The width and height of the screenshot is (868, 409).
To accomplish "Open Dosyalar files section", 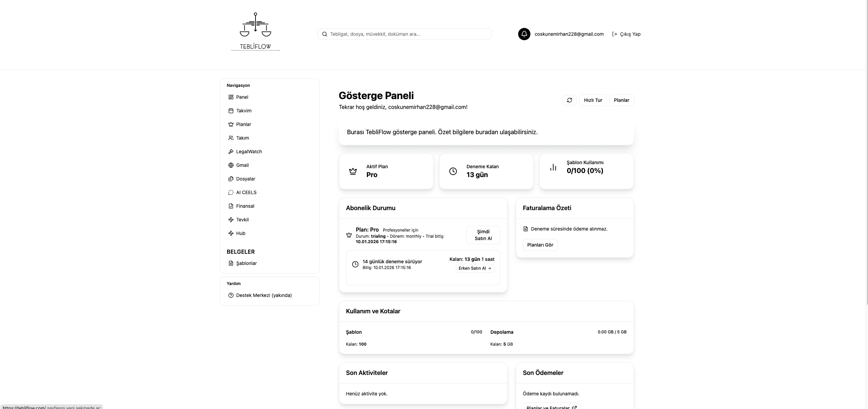I will tap(245, 179).
